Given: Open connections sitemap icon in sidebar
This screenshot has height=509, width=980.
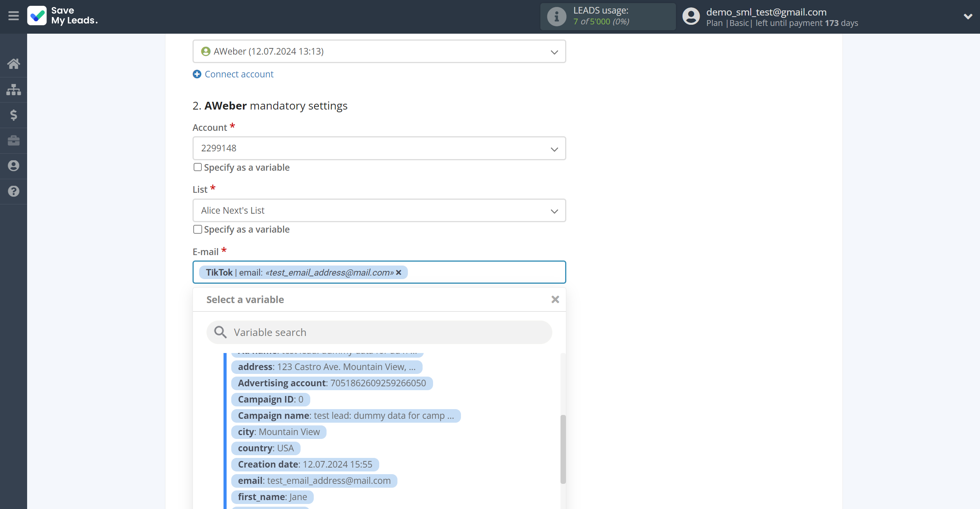Looking at the screenshot, I should click(14, 89).
